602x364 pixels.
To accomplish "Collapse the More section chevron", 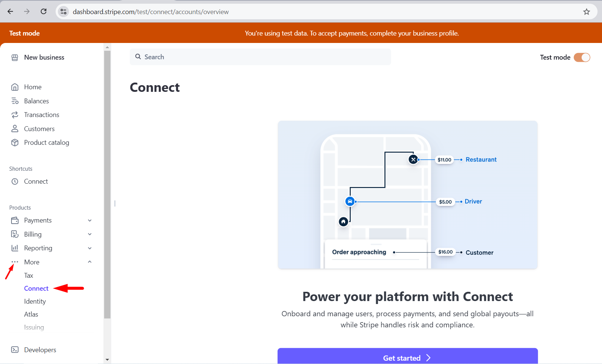I will [90, 262].
